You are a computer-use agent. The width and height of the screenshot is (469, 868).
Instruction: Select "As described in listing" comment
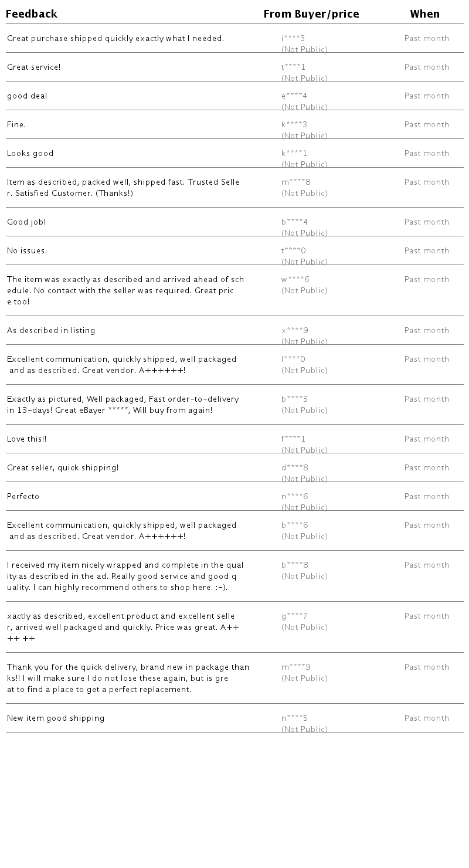pos(51,331)
